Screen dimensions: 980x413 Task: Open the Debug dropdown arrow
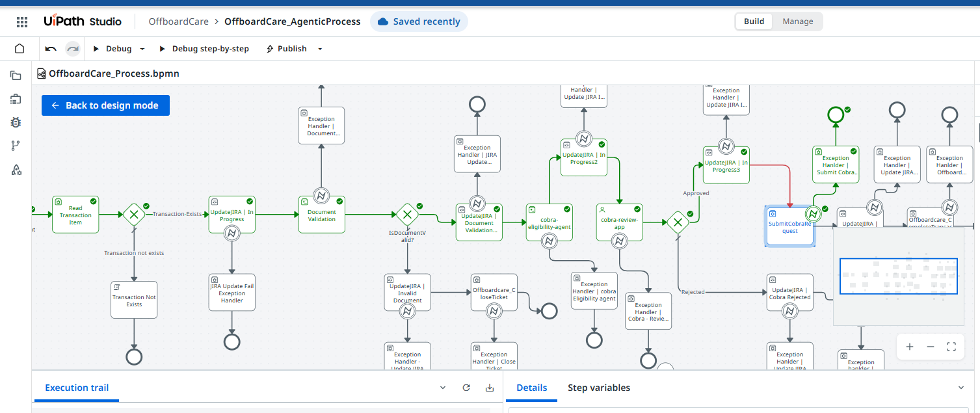pyautogui.click(x=142, y=49)
